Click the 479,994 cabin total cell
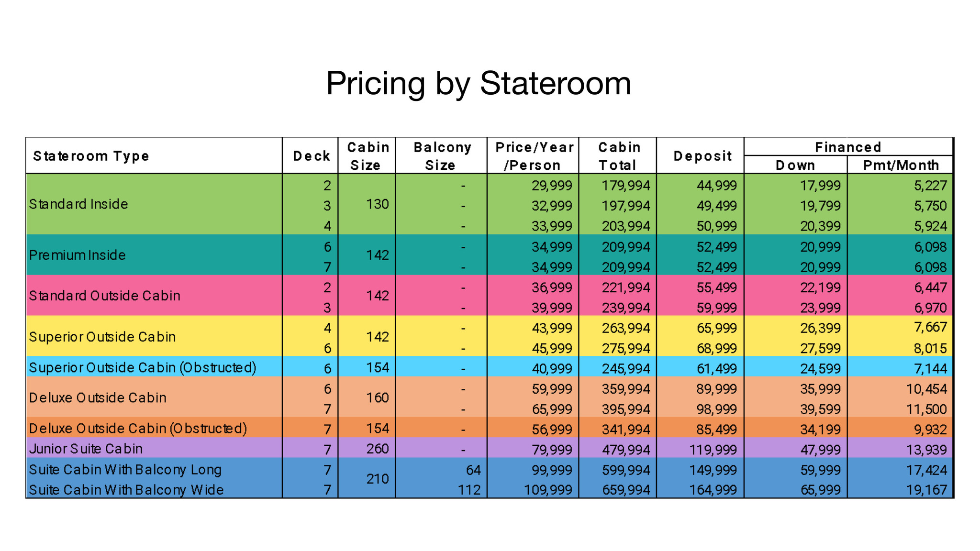The image size is (980, 551). tap(626, 450)
